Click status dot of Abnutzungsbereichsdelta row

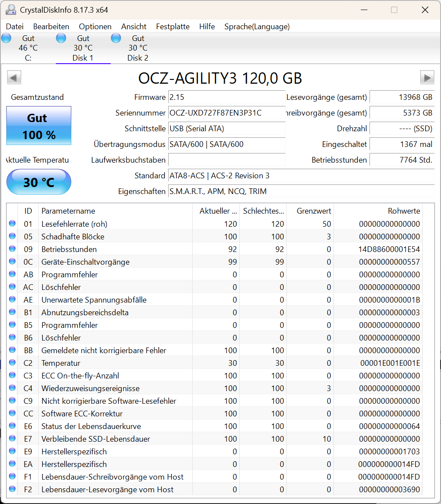click(x=12, y=312)
